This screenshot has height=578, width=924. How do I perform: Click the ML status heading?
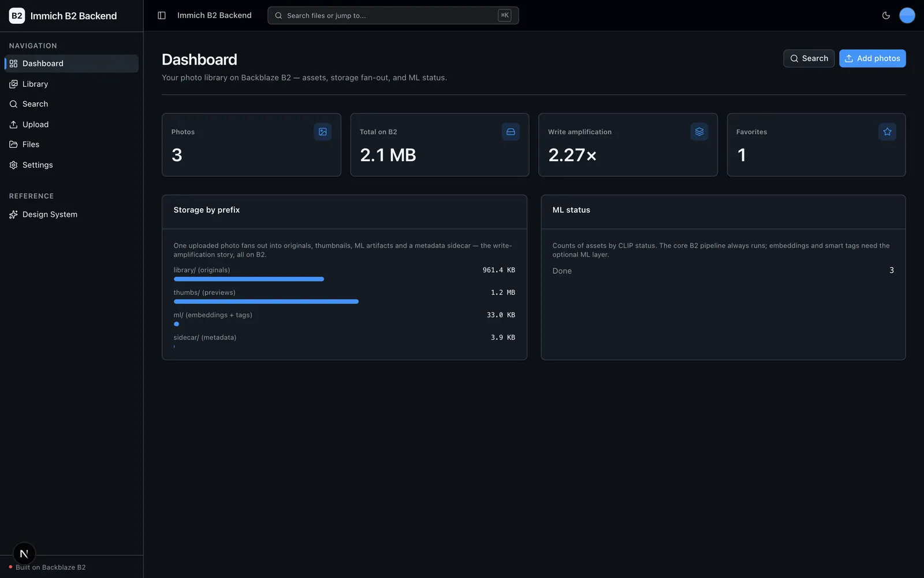[571, 210]
